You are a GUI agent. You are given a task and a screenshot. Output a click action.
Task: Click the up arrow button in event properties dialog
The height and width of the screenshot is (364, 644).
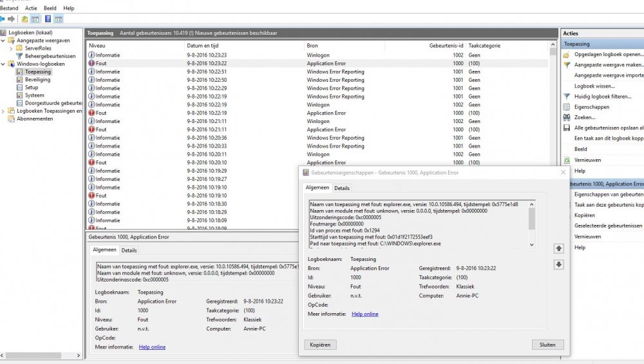tap(558, 248)
